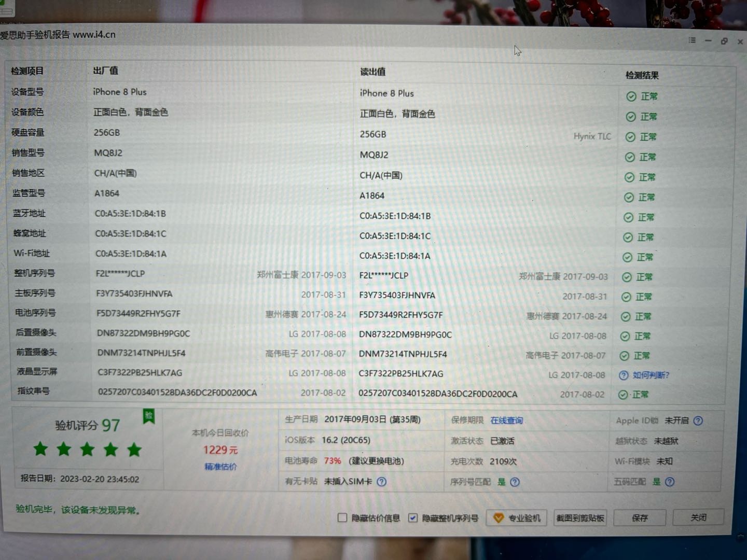747x560 pixels.
Task: Click the help icon next to 序列号匹配
Action: pyautogui.click(x=515, y=482)
